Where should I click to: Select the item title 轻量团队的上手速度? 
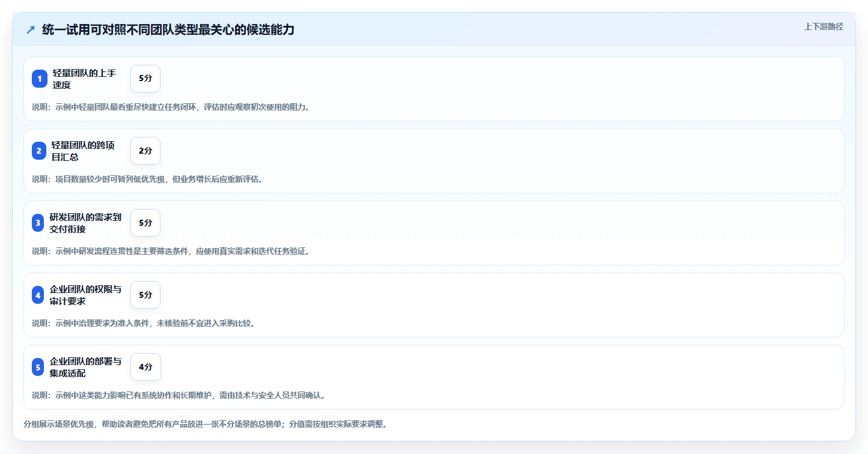click(85, 79)
